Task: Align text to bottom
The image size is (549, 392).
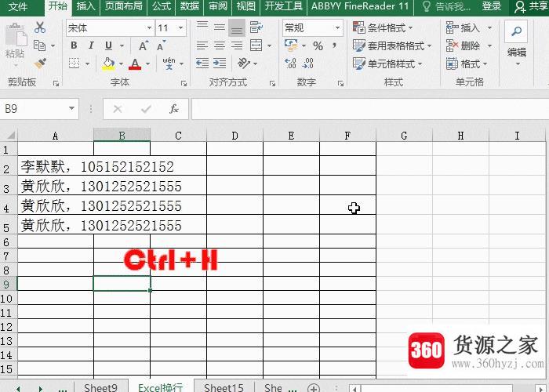Action: [x=237, y=27]
